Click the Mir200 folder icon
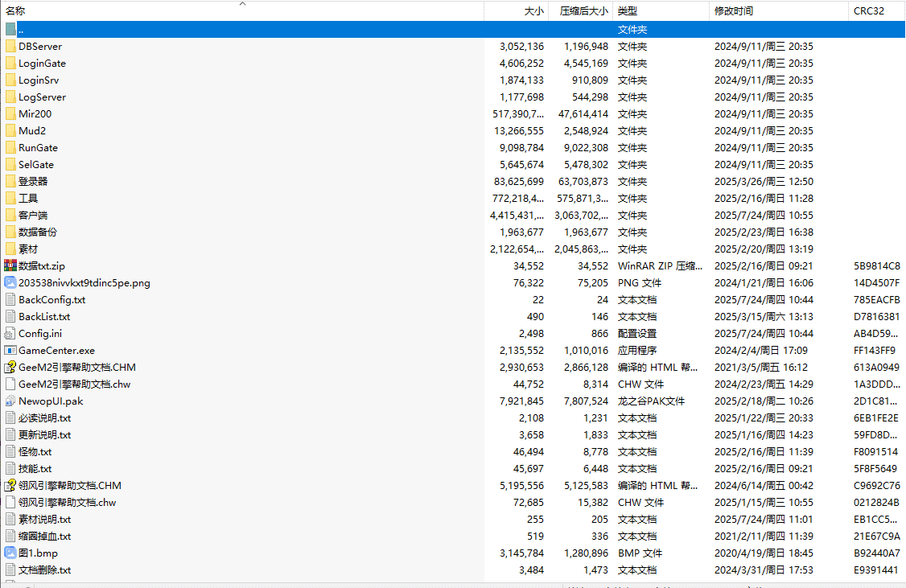The height and width of the screenshot is (588, 906). point(10,113)
